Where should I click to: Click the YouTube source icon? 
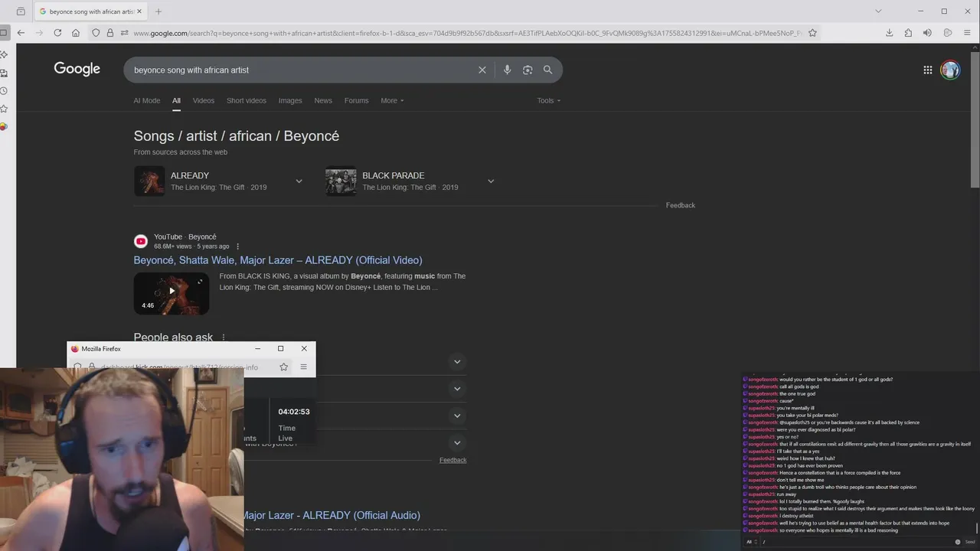141,242
